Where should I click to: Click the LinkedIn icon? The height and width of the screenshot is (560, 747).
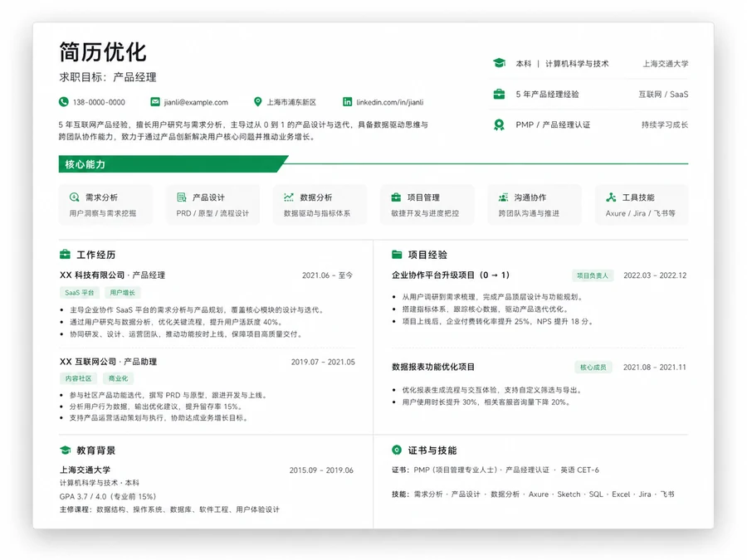347,102
